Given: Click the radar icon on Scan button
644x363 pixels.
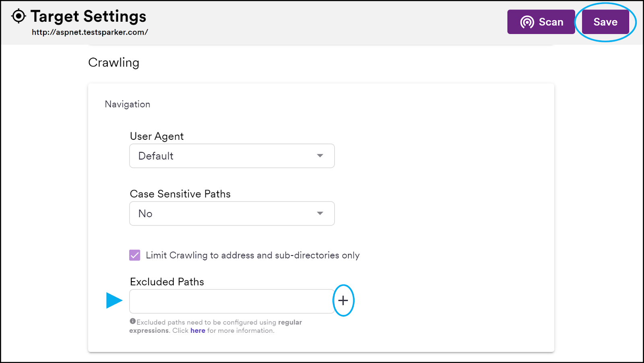Looking at the screenshot, I should click(527, 22).
